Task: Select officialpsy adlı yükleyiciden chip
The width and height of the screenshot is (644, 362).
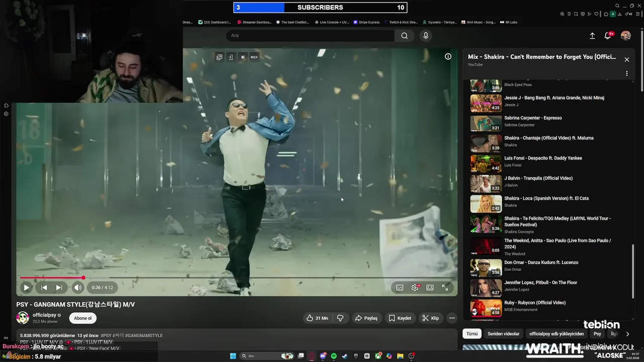Action: click(x=556, y=334)
